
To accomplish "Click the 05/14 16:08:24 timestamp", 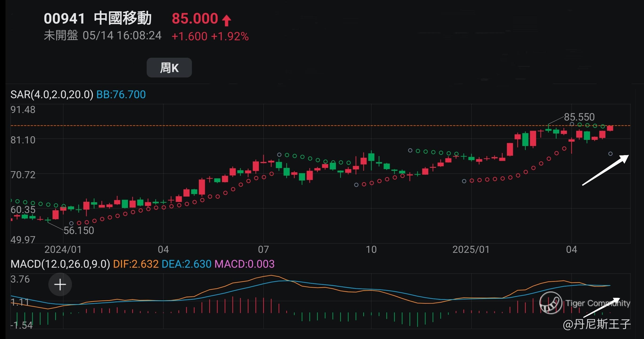I will (x=122, y=36).
